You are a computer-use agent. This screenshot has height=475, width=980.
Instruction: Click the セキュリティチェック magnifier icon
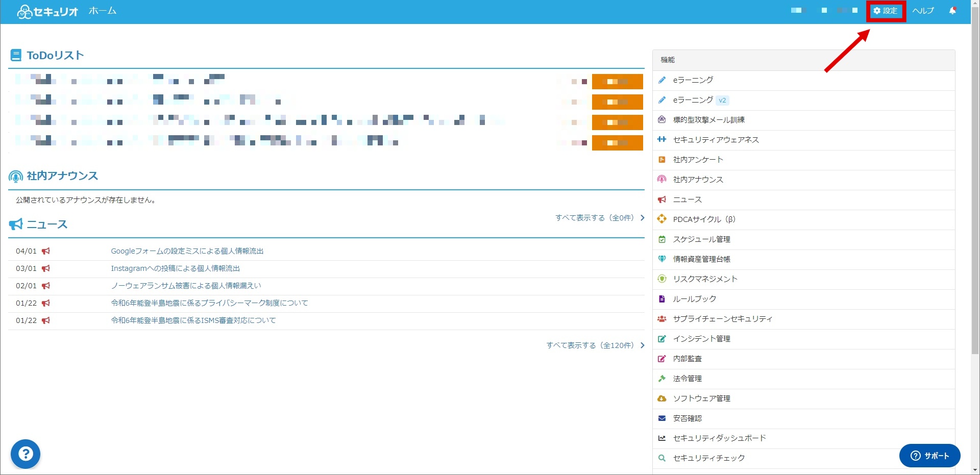[x=662, y=458]
